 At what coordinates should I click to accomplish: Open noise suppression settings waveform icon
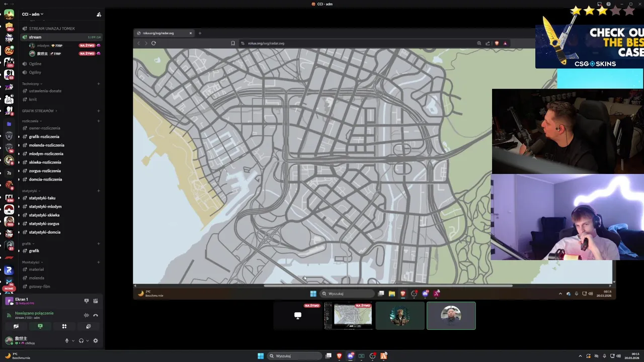(87, 315)
